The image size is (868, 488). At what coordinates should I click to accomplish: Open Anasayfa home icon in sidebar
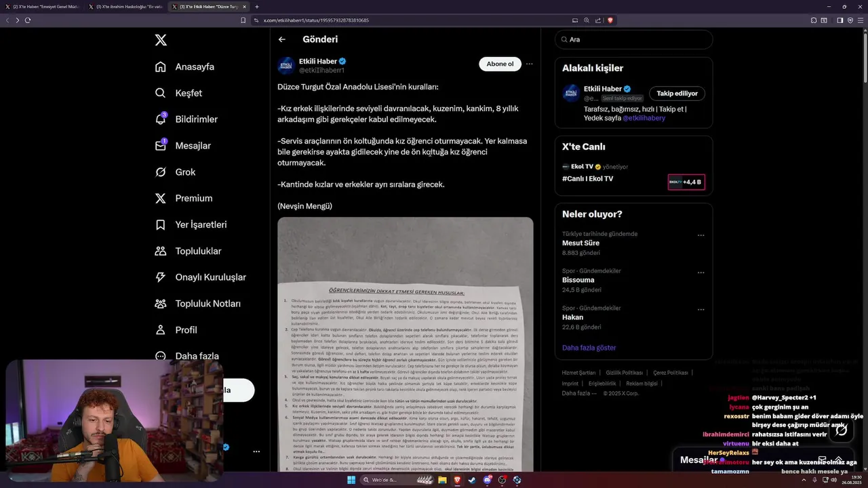161,66
